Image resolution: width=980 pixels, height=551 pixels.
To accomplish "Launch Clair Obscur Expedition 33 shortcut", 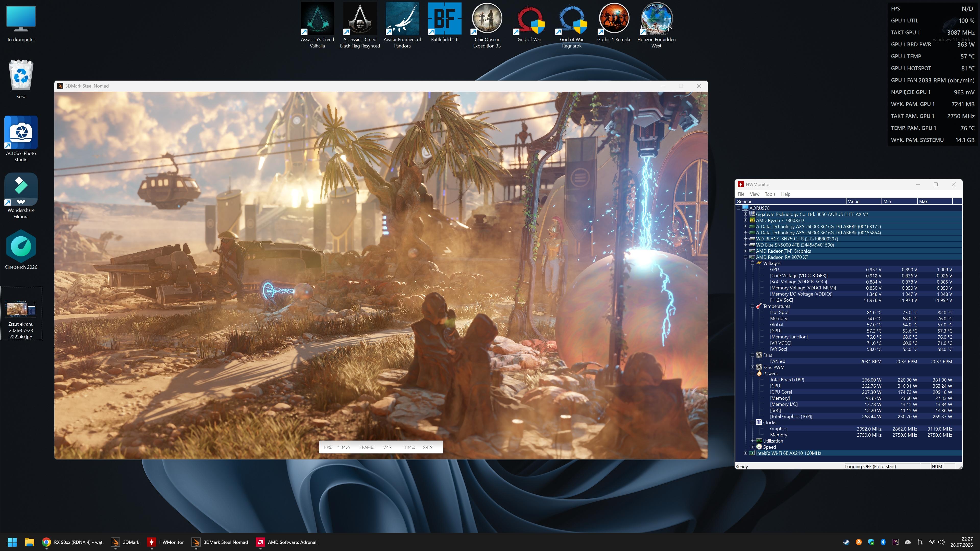I will [487, 26].
